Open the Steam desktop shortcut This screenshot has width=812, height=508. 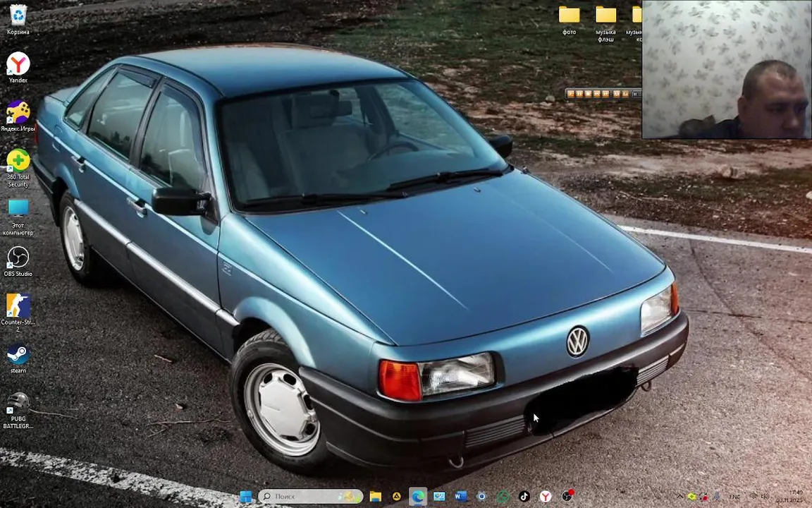(18, 358)
